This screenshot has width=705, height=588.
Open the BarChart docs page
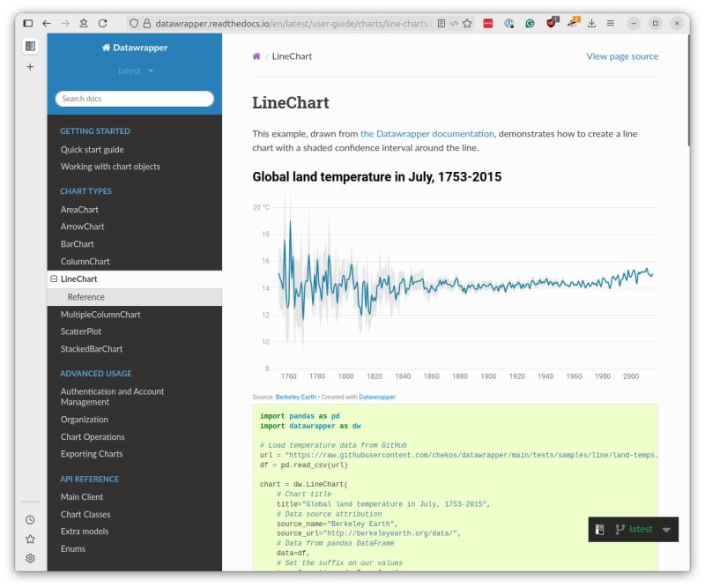tap(78, 244)
